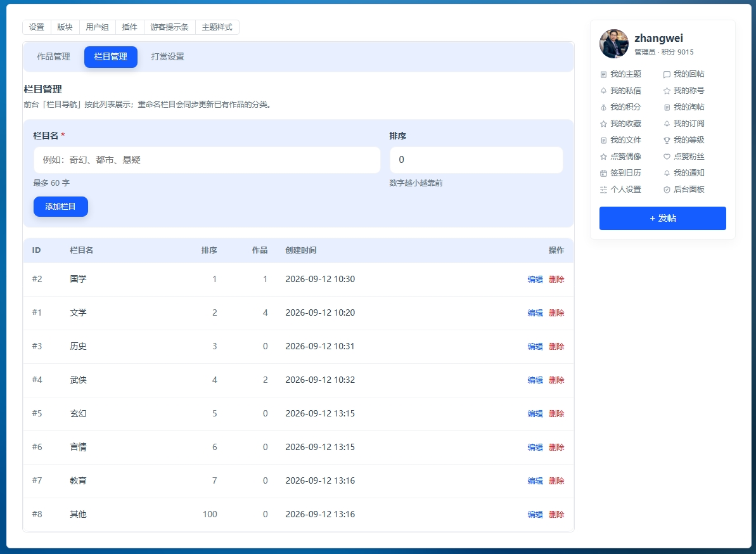
Task: Click the 我的积分 money bag icon
Action: (603, 107)
